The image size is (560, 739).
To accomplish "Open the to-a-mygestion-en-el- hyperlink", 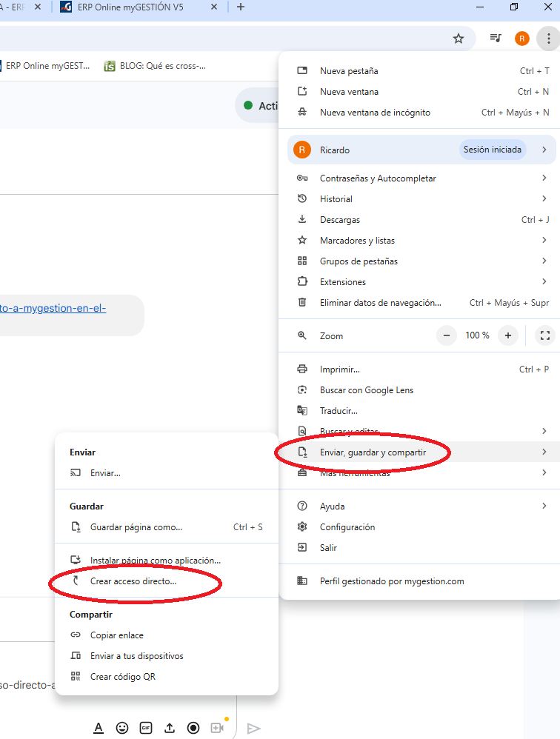I will (53, 308).
